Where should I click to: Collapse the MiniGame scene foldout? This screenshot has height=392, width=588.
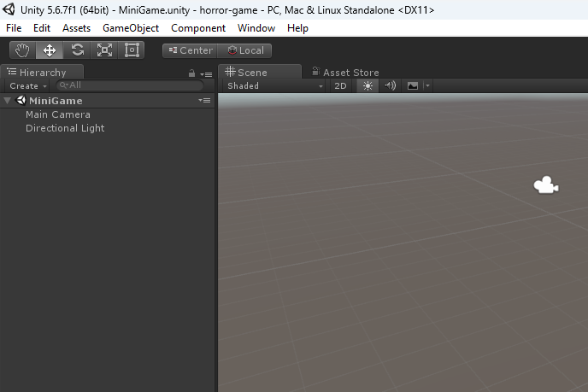pos(7,101)
